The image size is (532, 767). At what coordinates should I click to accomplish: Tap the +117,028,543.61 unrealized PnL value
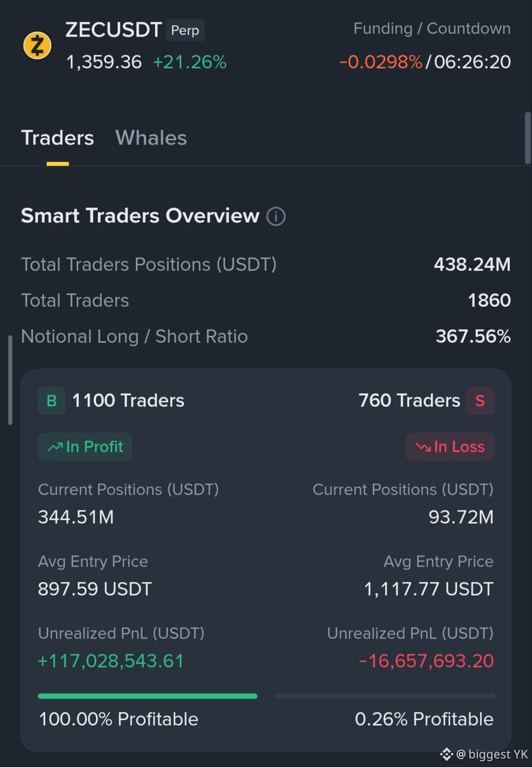[111, 661]
